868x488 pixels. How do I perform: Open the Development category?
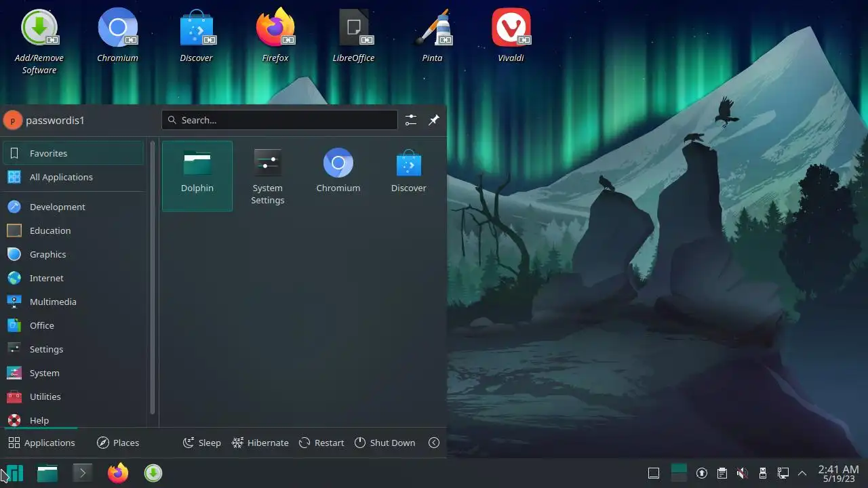click(73, 207)
